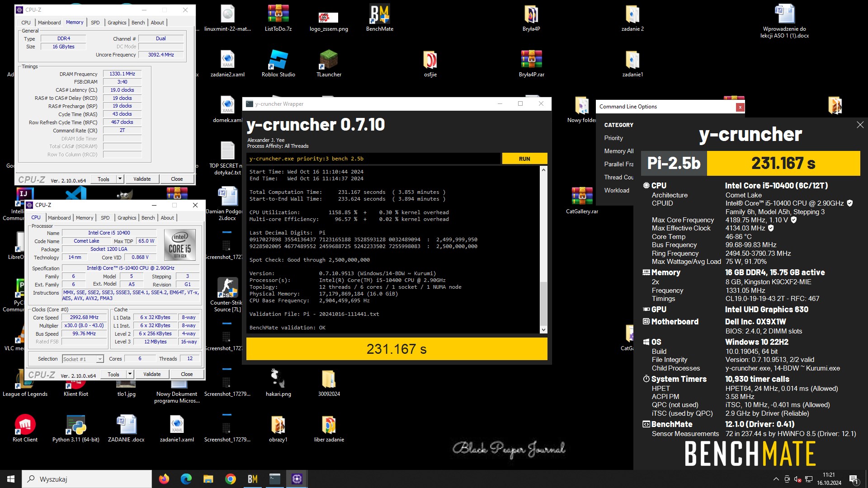
Task: Open Tools dropdown arrow in Memory CPU-Z
Action: 120,179
